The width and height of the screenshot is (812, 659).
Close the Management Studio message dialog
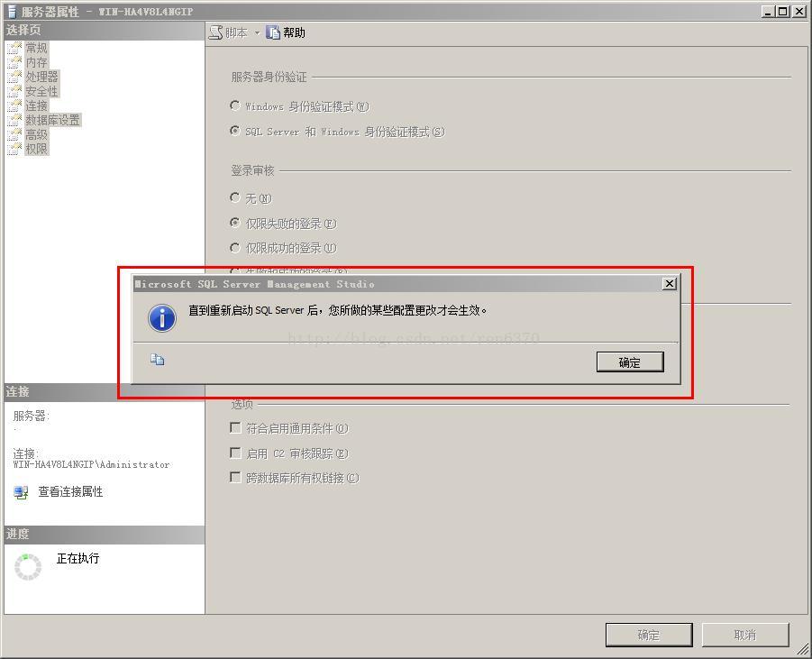click(669, 283)
